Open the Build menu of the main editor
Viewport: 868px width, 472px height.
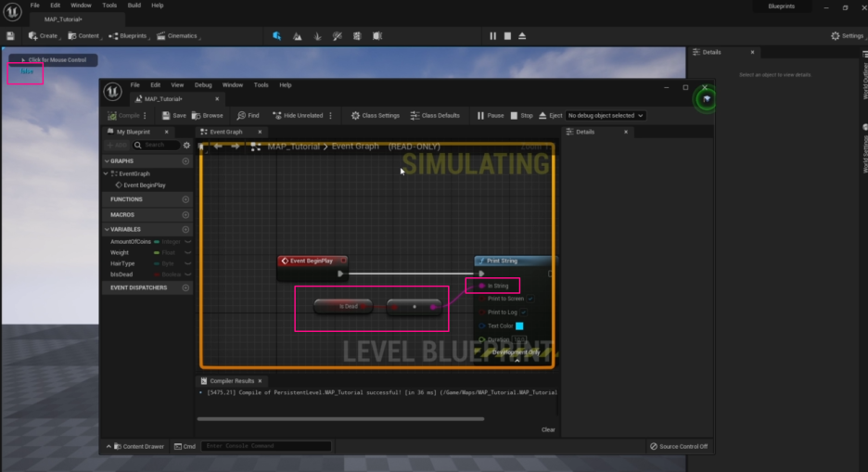click(134, 6)
